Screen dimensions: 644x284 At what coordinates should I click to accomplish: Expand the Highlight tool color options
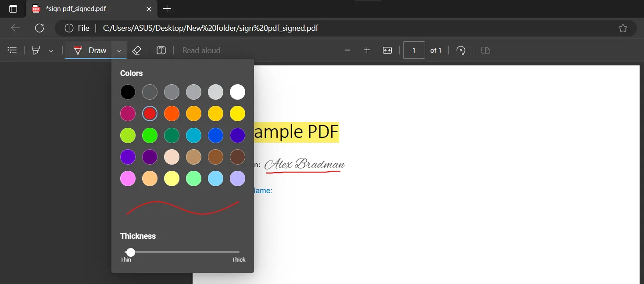click(x=51, y=50)
